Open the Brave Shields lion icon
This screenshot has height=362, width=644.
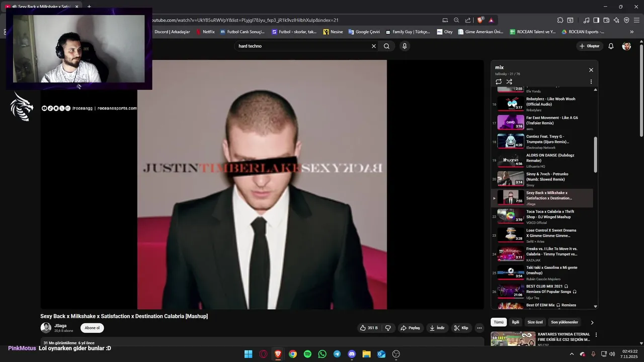(x=480, y=20)
